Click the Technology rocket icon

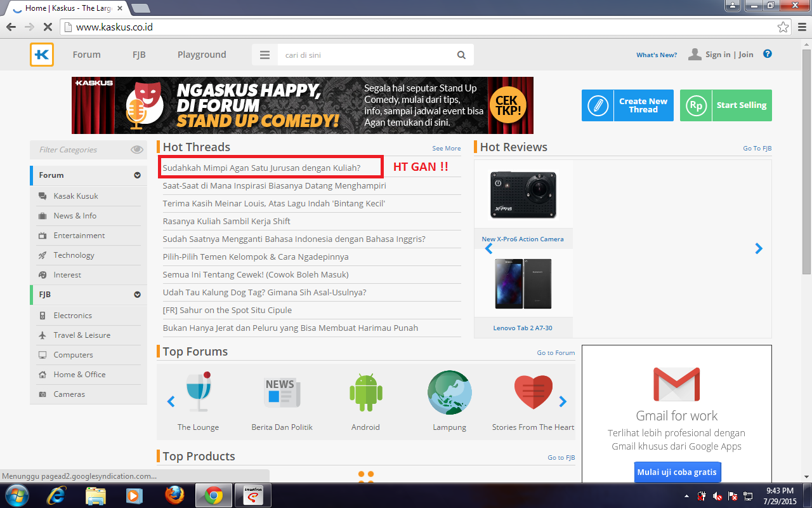pos(43,255)
